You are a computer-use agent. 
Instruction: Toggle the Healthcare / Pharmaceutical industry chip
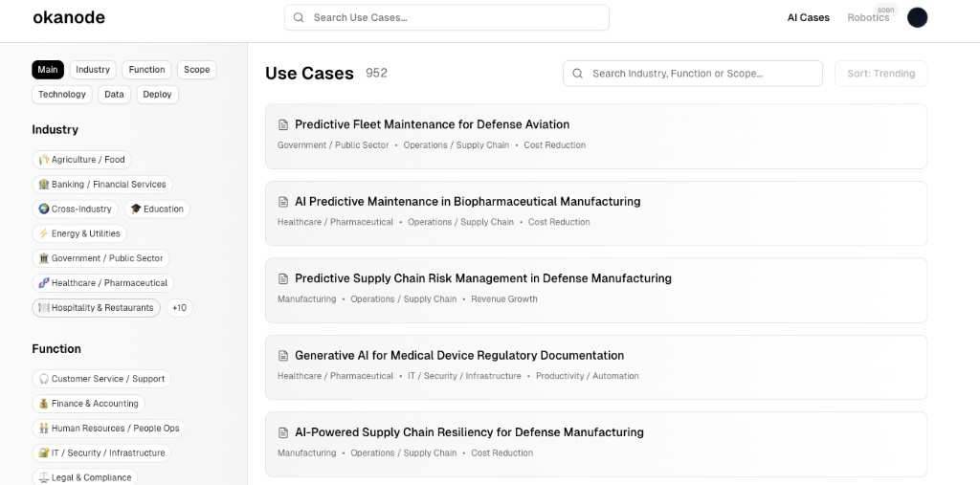point(103,283)
